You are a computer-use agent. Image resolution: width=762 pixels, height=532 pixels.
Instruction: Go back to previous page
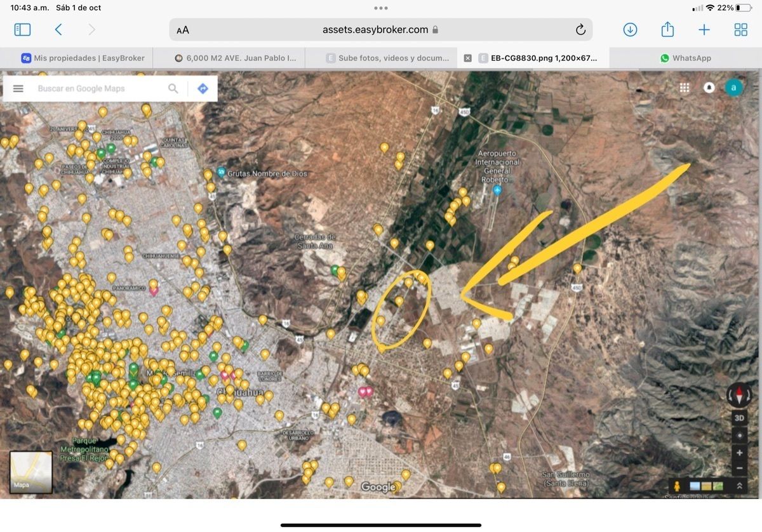[58, 30]
